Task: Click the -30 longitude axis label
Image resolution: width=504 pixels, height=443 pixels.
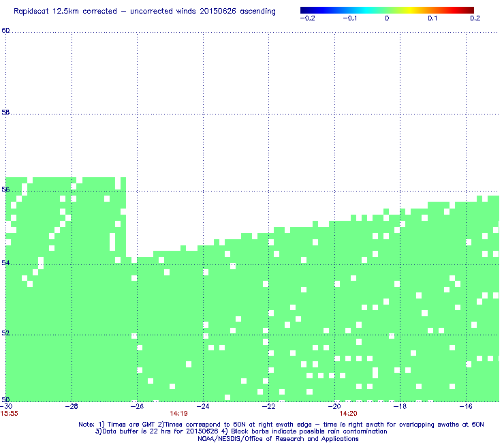Action: pyautogui.click(x=6, y=406)
